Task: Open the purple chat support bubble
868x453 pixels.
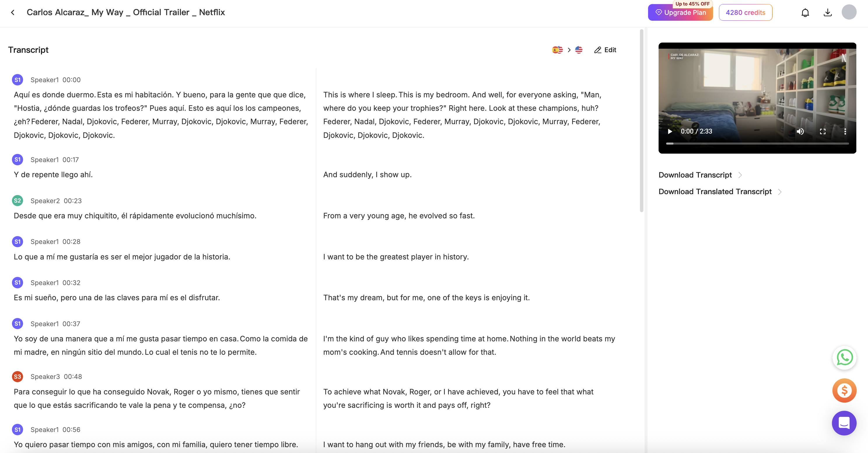Action: (x=844, y=423)
